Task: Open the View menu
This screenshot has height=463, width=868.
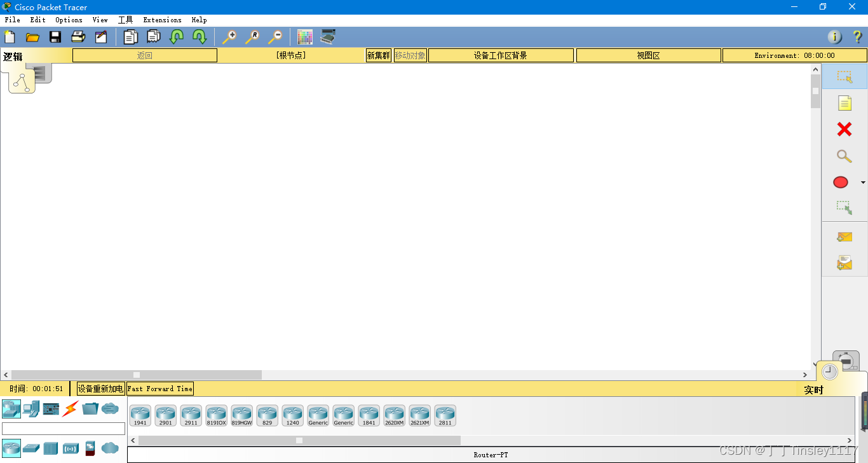Action: tap(100, 20)
